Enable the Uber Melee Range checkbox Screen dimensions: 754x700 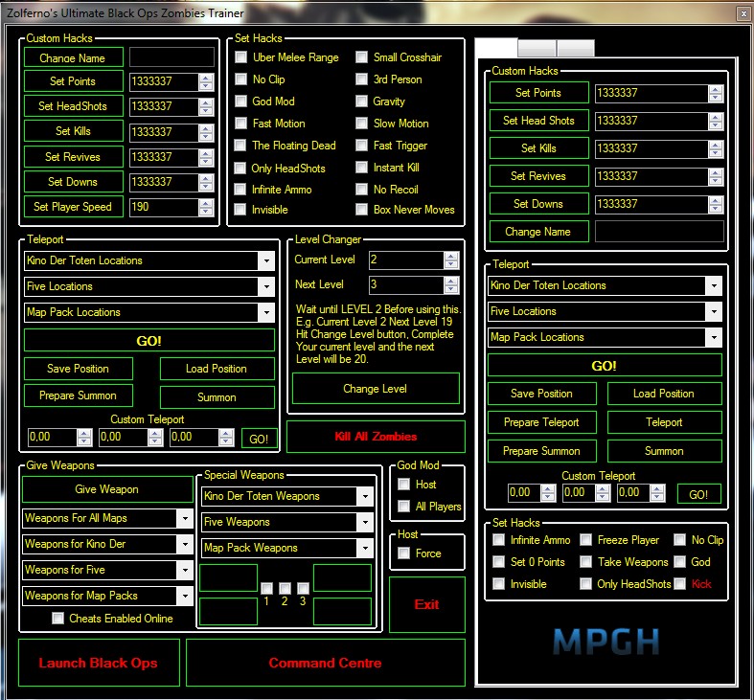pyautogui.click(x=241, y=57)
